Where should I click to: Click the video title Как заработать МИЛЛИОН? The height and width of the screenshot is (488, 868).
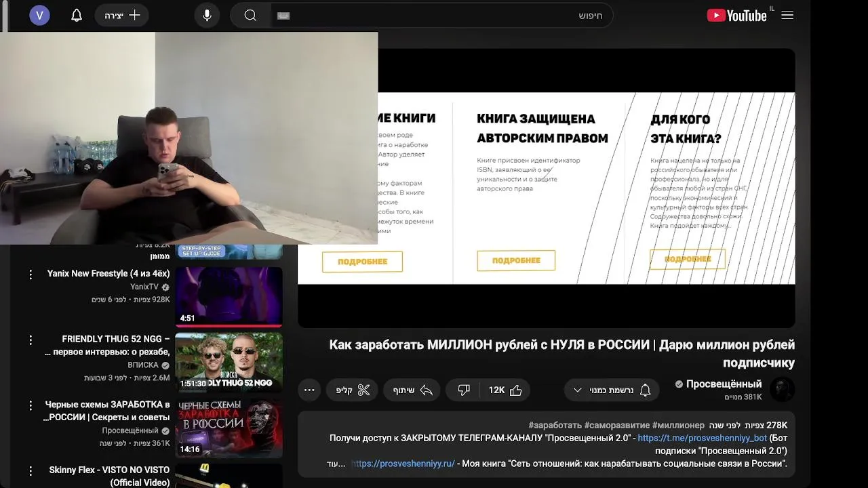point(562,354)
